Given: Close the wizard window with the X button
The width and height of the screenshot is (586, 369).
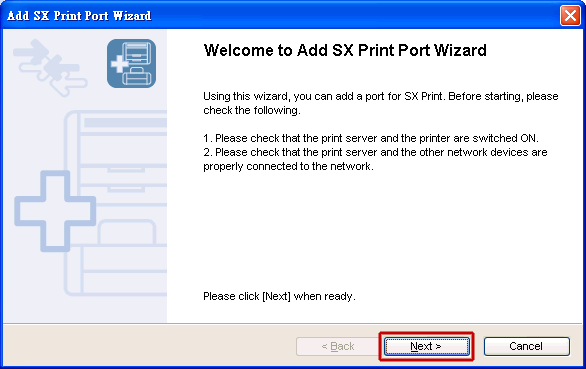Looking at the screenshot, I should pos(570,16).
